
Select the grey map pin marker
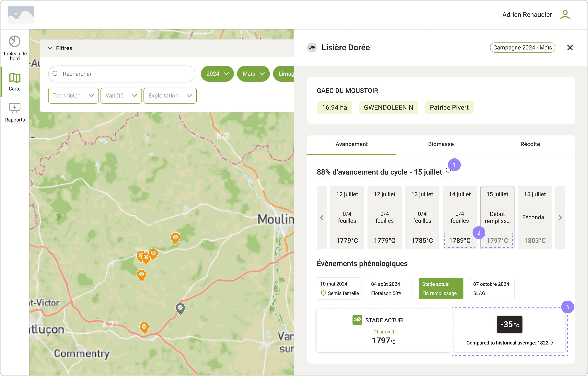(180, 308)
